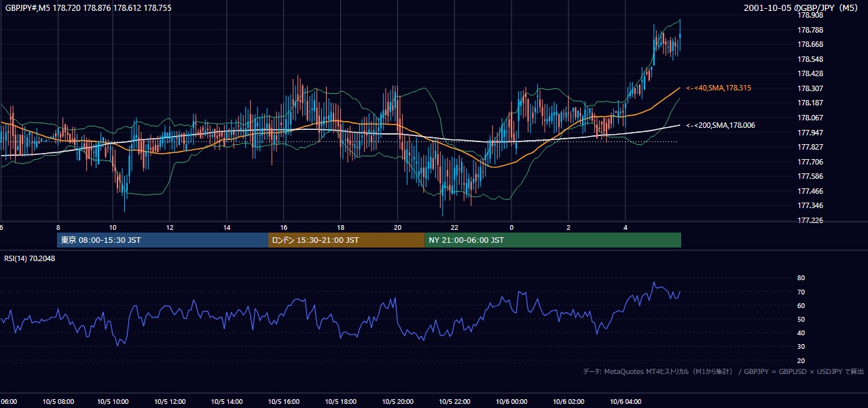Click the 40 SMA 178.315 label
868x408 pixels.
(x=719, y=88)
